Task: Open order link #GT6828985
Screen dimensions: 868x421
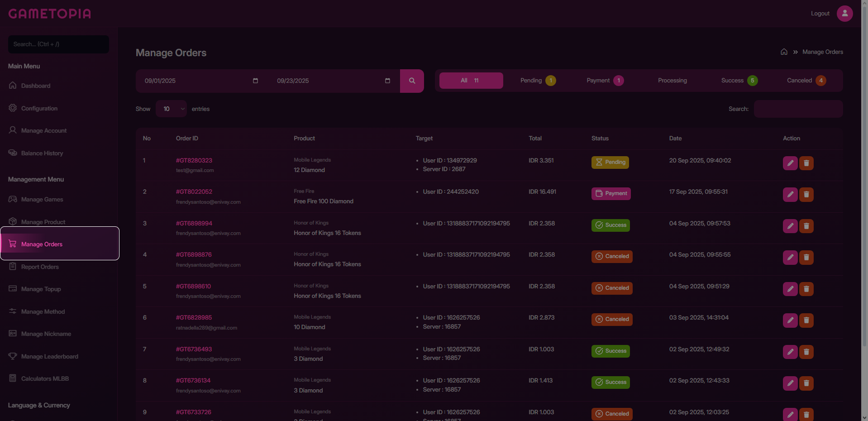Action: coord(194,317)
